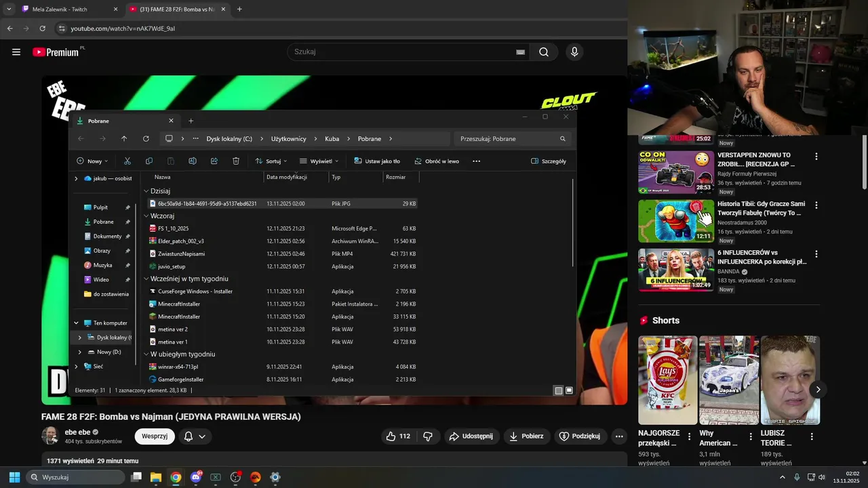This screenshot has height=488, width=868.
Task: Click the Rename icon in Explorer toolbar
Action: 193,161
